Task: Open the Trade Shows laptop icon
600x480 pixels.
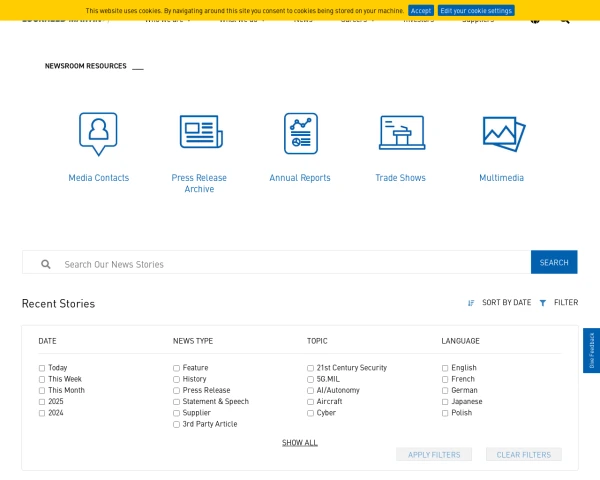Action: [401, 132]
